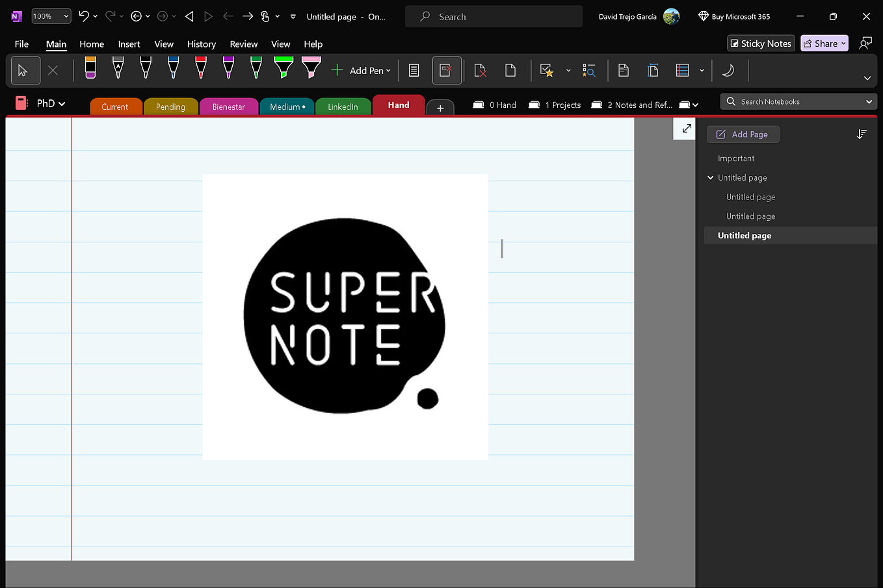This screenshot has width=883, height=588.
Task: Open the Buy Microsoft 365 link
Action: [733, 16]
